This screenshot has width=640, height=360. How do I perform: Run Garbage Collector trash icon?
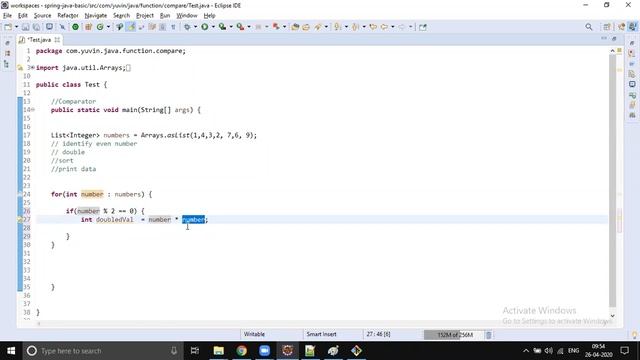(x=488, y=335)
